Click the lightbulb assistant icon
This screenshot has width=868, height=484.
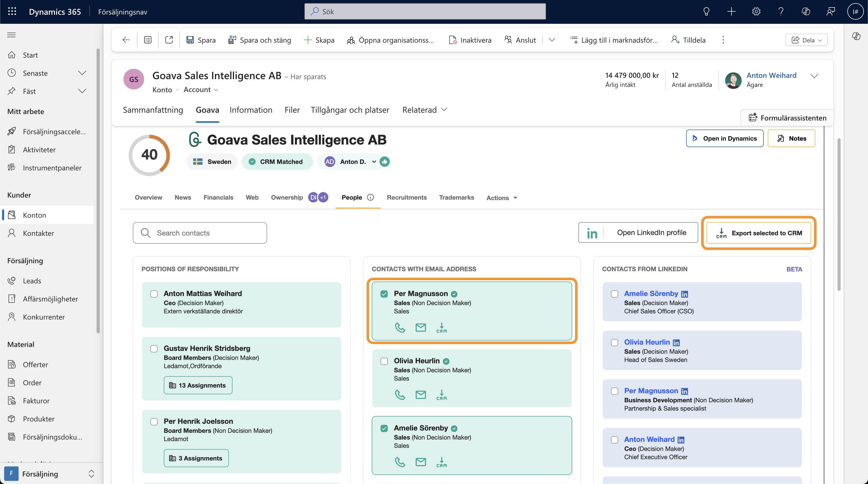[x=706, y=11]
